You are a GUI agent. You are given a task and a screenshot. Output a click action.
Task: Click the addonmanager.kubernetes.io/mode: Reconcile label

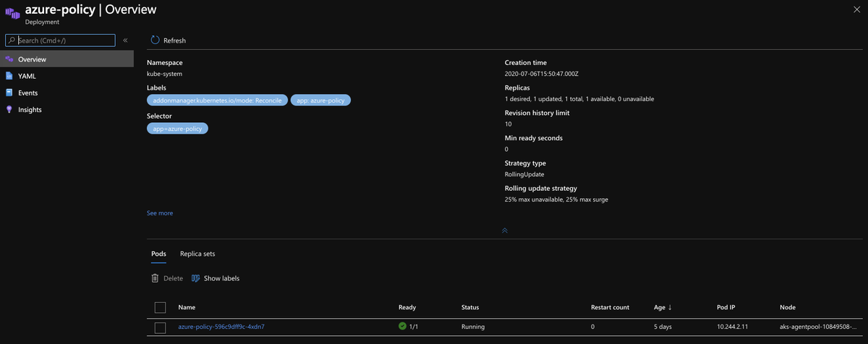[217, 100]
